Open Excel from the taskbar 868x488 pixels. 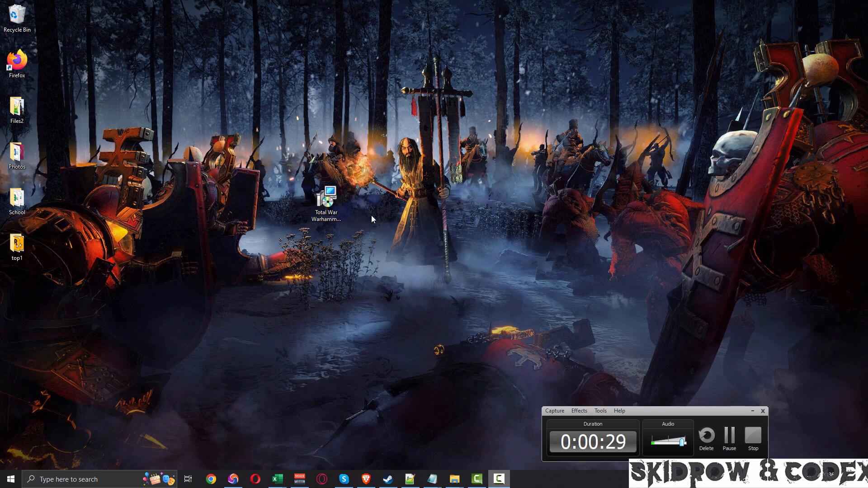pos(278,479)
